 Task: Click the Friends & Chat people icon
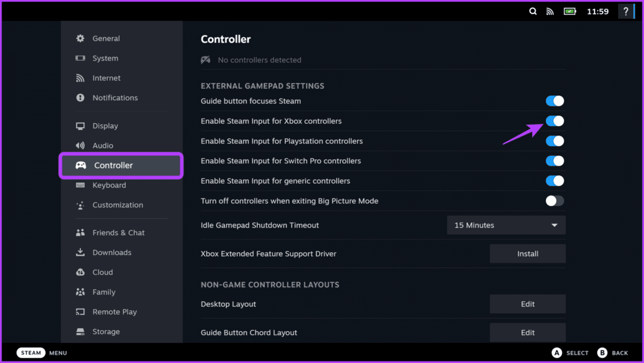click(80, 233)
